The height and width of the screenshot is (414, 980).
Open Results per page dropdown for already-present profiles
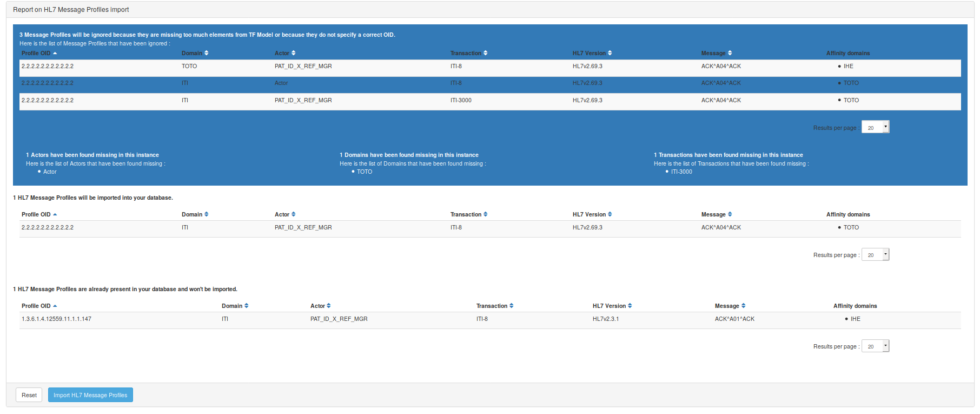click(875, 346)
